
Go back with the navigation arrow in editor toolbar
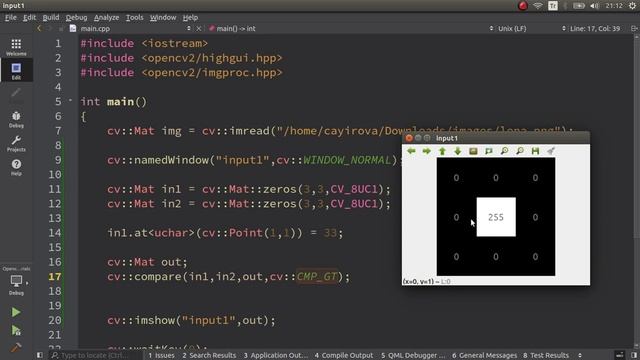point(39,29)
